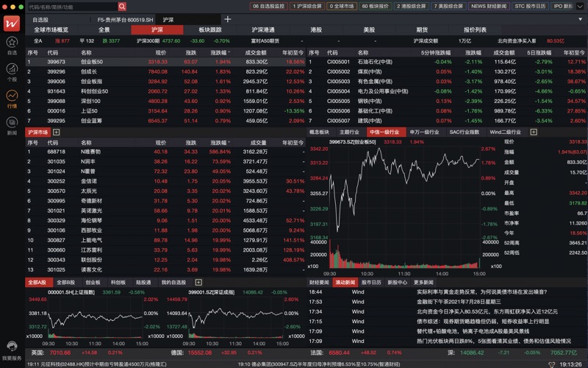This screenshot has width=588, height=368.
Task: Switch to the 自选股 tab
Action: 40,20
